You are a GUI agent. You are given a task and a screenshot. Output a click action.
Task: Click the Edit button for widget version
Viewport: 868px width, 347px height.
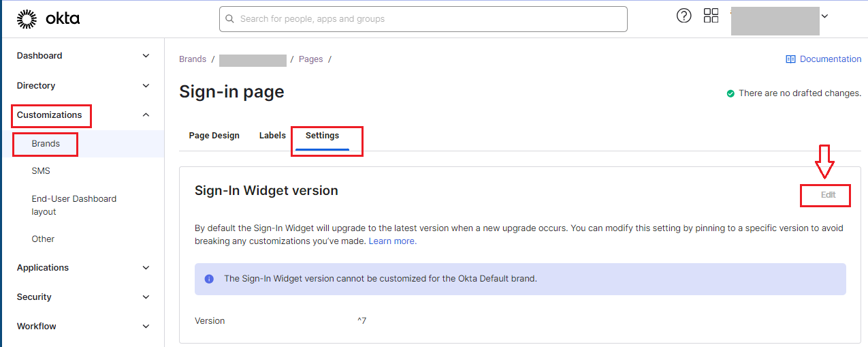828,195
